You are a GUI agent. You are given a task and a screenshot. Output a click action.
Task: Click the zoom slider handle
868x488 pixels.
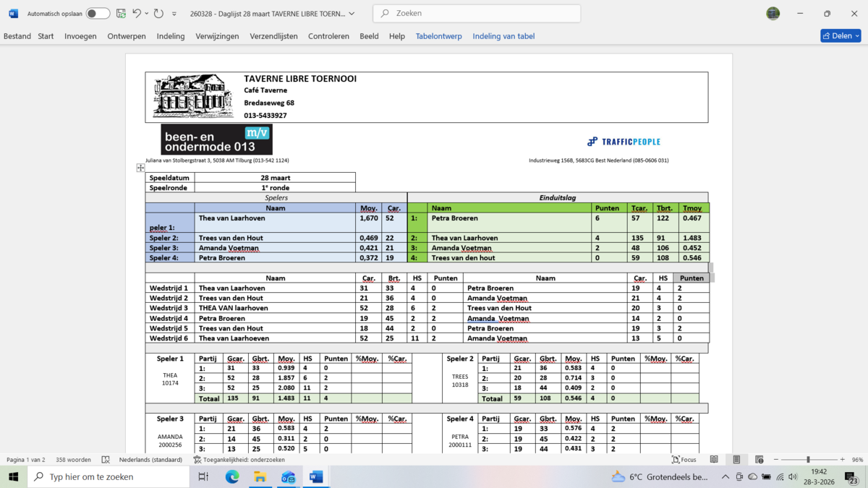[808, 460]
